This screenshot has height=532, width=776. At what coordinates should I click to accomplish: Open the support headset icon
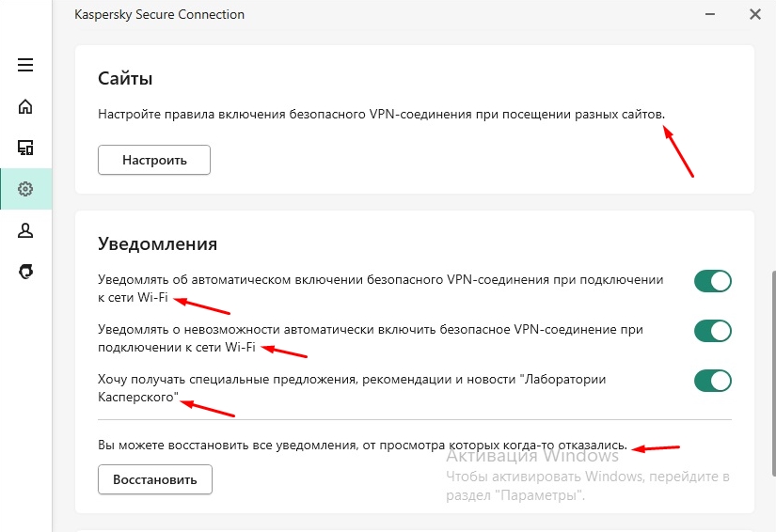[x=25, y=272]
